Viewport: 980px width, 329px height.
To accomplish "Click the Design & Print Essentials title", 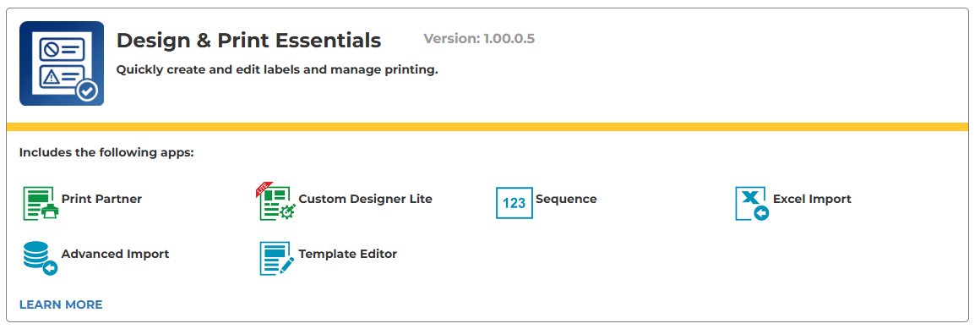I will click(x=248, y=40).
